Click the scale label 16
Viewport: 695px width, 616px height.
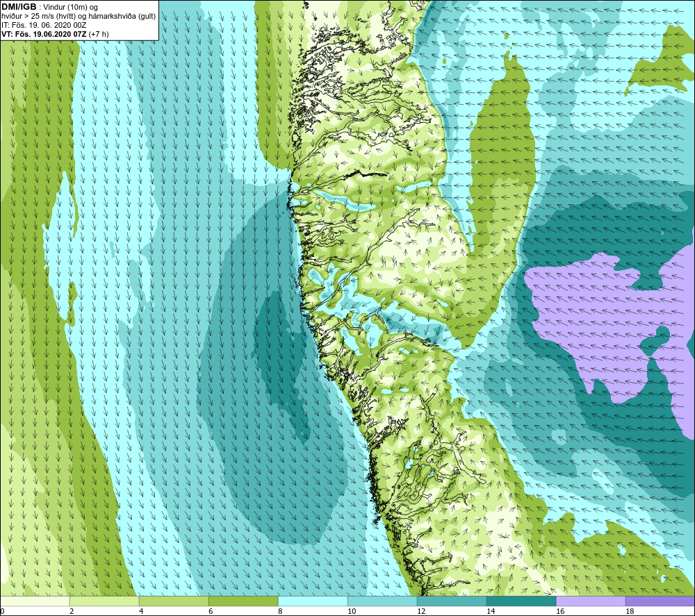coord(560,611)
